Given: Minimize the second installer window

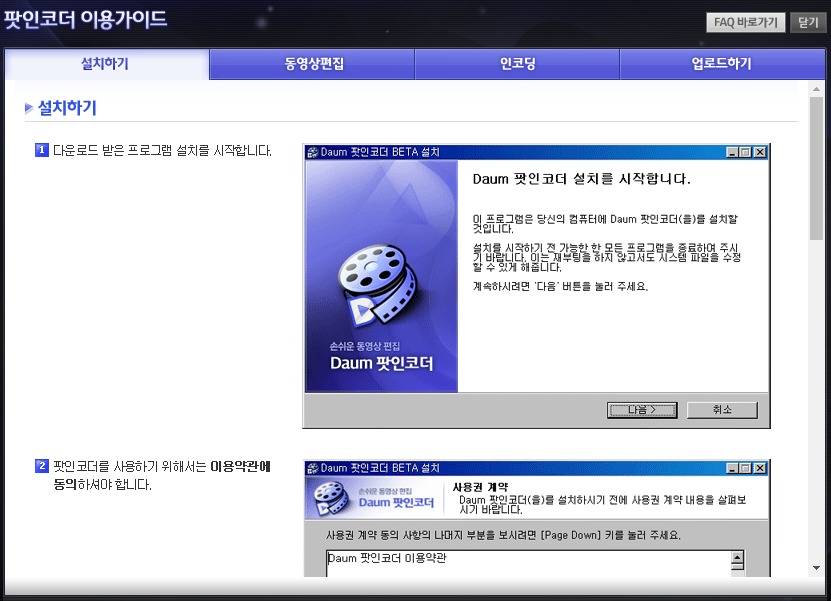Looking at the screenshot, I should tap(732, 469).
